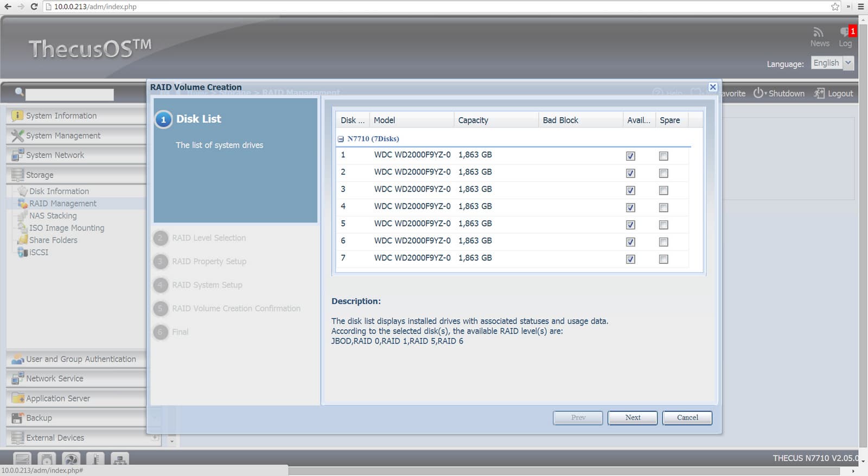This screenshot has width=868, height=476.
Task: Click the Shutdown power icon
Action: point(758,93)
